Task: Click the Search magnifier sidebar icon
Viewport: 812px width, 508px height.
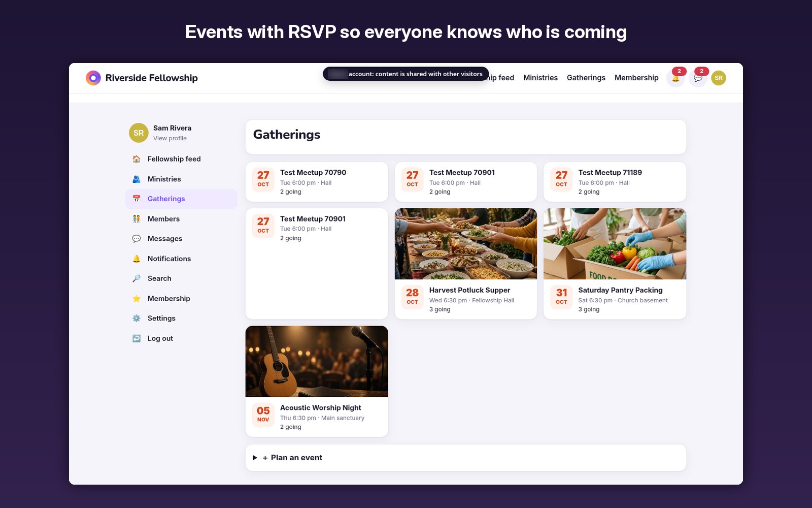Action: 137,278
